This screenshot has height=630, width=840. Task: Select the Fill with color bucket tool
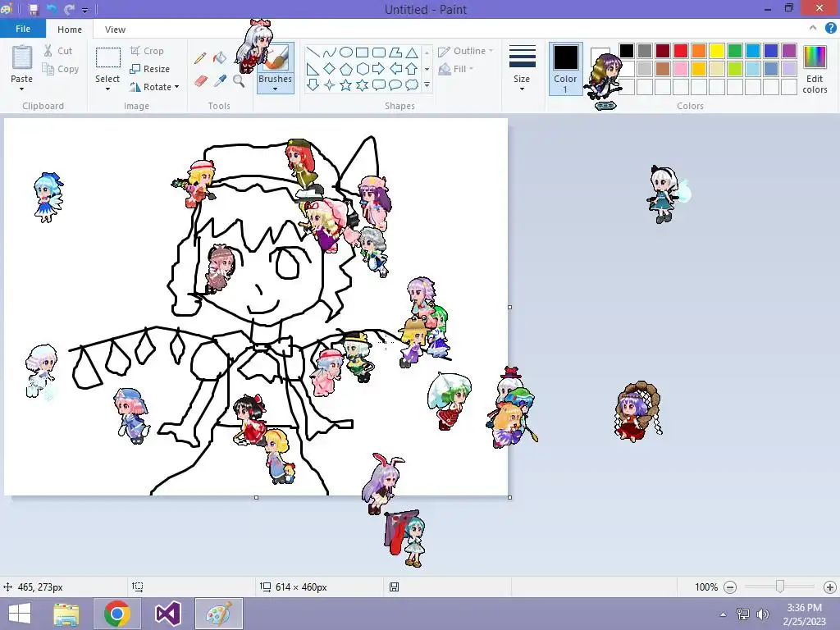[x=220, y=58]
